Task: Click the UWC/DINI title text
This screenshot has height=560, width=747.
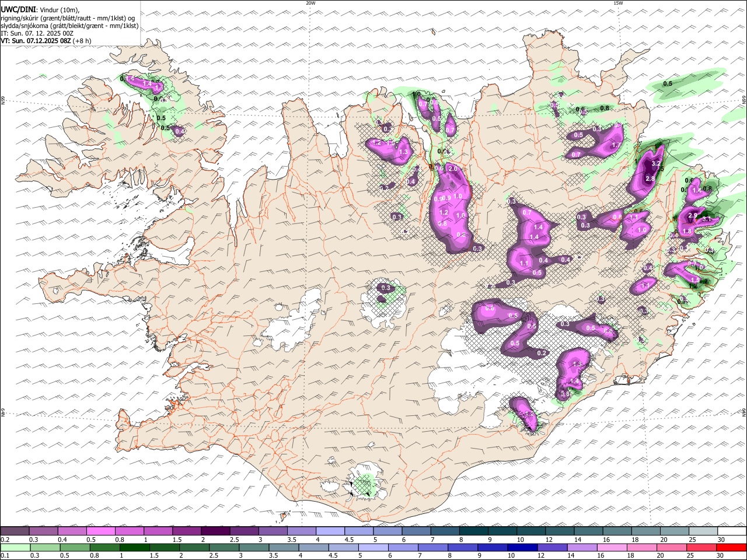Action: 18,10
